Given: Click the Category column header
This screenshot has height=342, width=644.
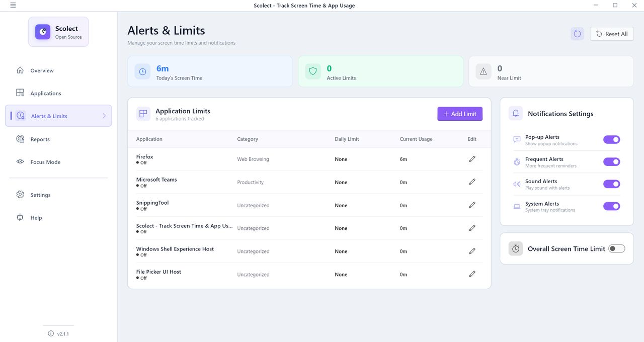Looking at the screenshot, I should coord(248,139).
